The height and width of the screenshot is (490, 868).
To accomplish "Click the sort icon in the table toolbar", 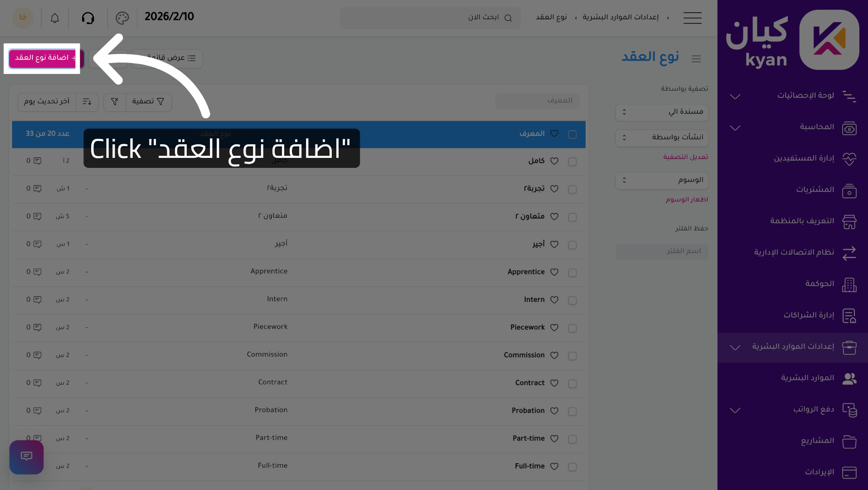I will 87,102.
